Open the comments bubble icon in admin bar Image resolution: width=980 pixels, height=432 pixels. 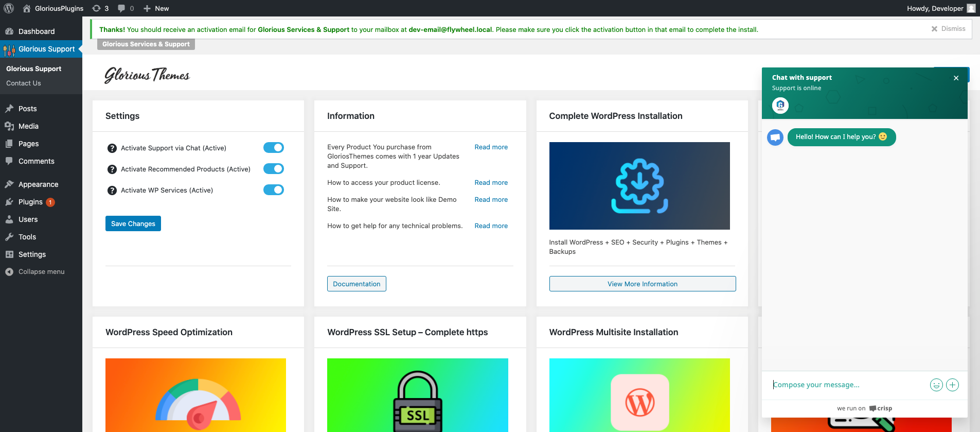pos(121,8)
